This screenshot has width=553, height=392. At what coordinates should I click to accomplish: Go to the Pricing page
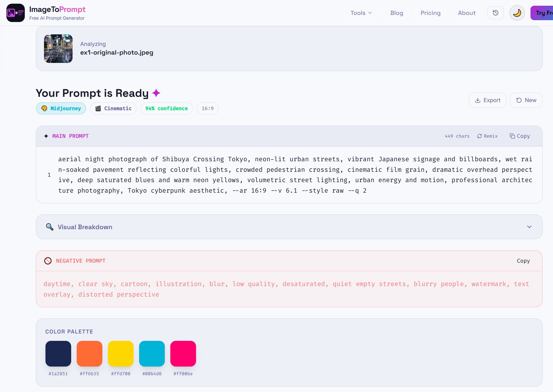tap(430, 13)
